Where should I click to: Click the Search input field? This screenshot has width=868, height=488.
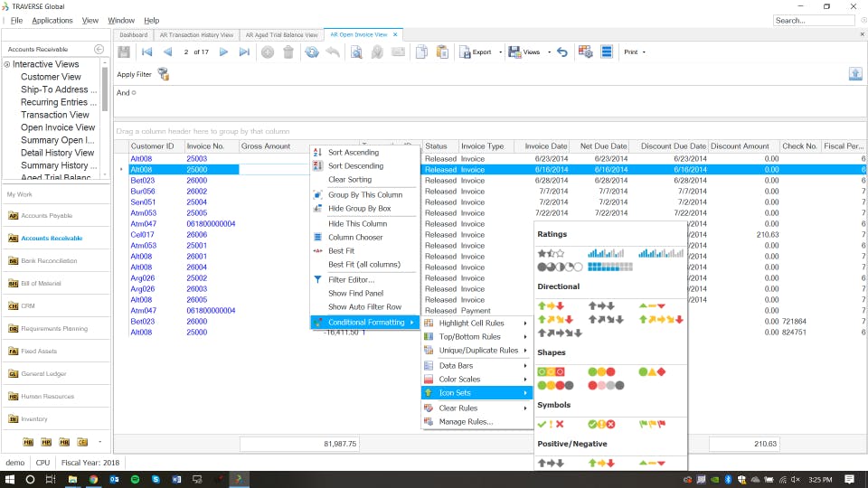point(814,20)
